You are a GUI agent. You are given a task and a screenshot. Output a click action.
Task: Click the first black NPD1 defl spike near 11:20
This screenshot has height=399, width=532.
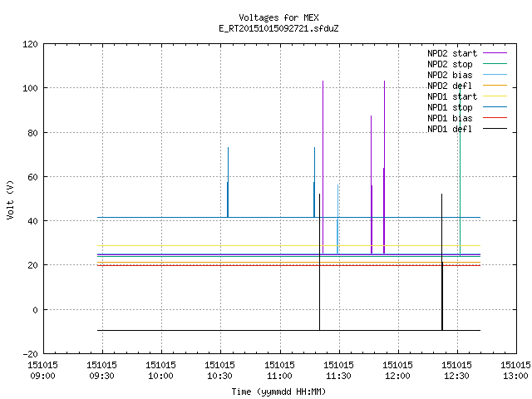click(319, 262)
